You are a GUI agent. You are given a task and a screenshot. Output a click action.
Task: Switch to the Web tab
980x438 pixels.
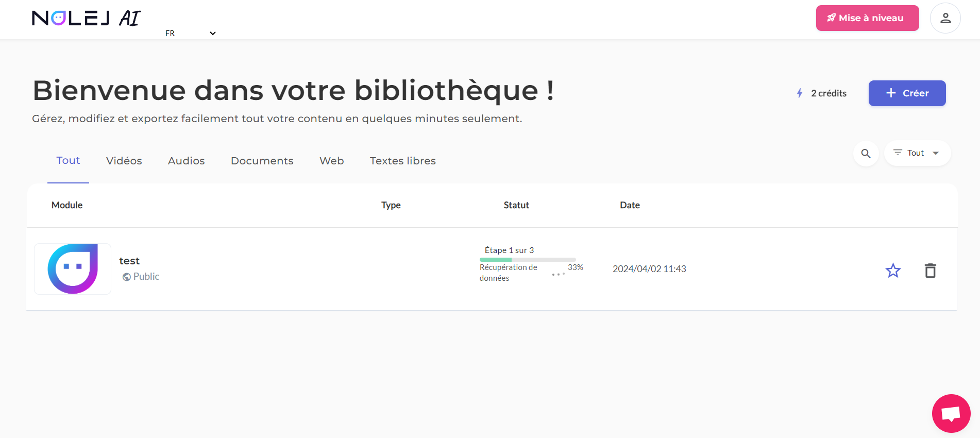coord(331,161)
